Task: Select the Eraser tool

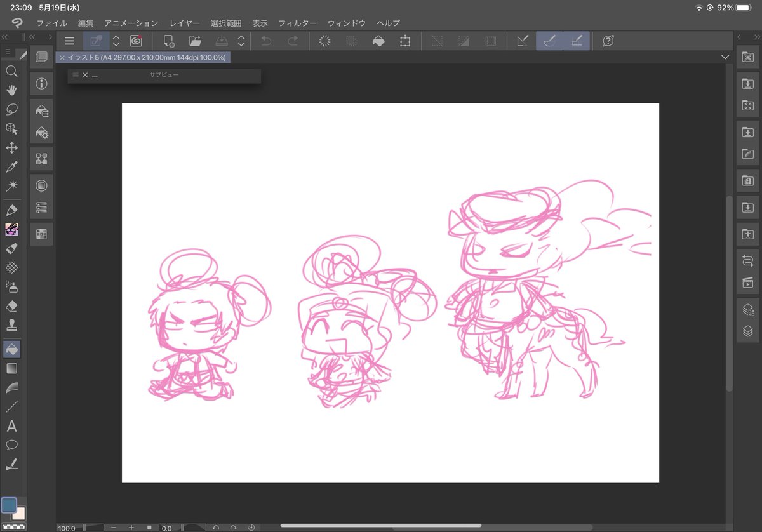Action: pos(11,306)
